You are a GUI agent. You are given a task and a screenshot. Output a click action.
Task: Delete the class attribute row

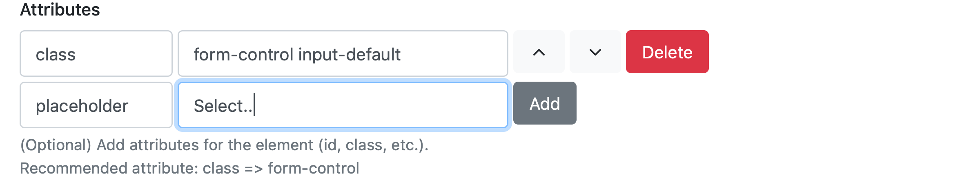click(667, 52)
